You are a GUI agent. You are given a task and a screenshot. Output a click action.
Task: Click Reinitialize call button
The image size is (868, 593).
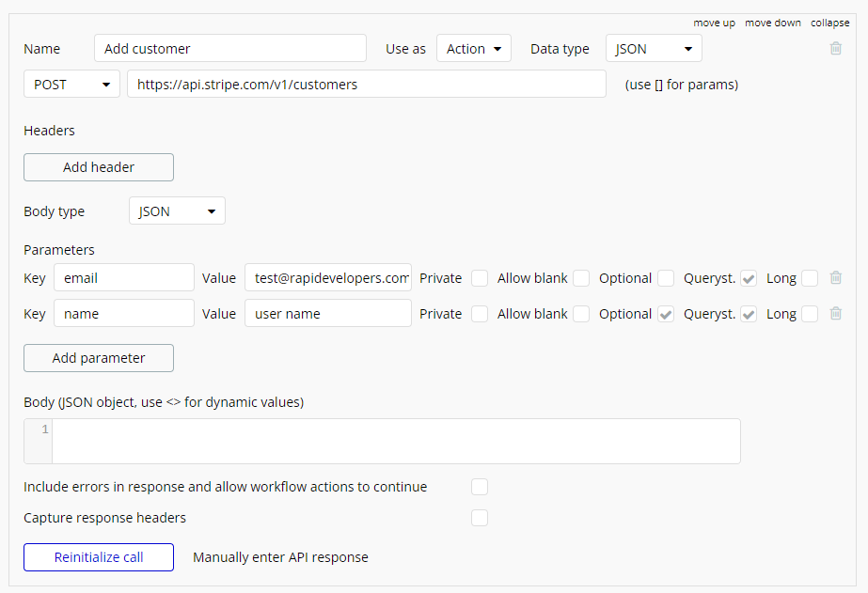[x=99, y=557]
